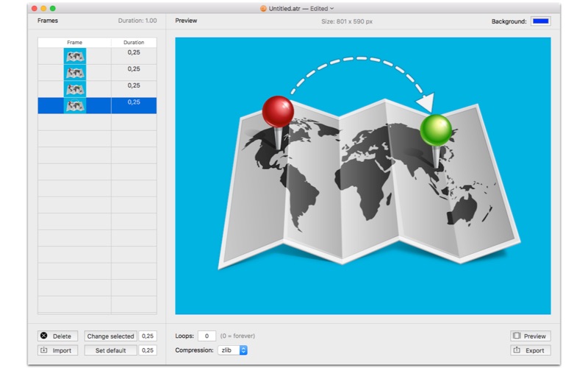Open the Compression zlib dropdown
Image resolution: width=588 pixels, height=368 pixels.
(x=232, y=350)
